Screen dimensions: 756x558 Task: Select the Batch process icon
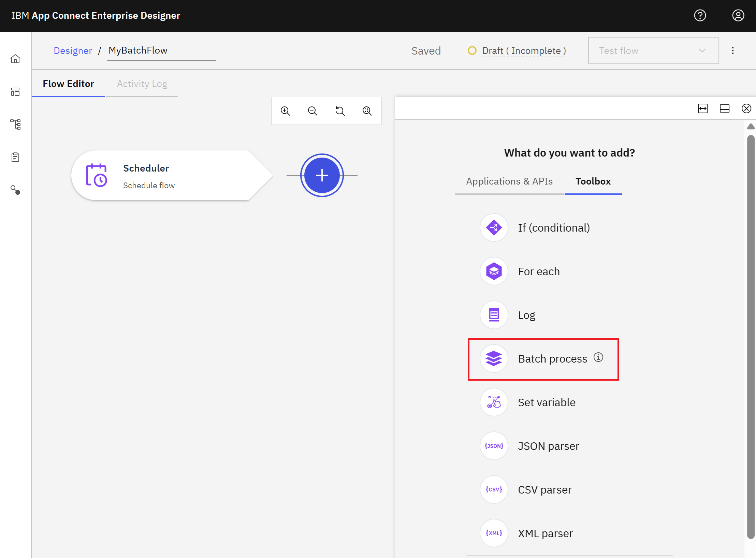pyautogui.click(x=494, y=358)
